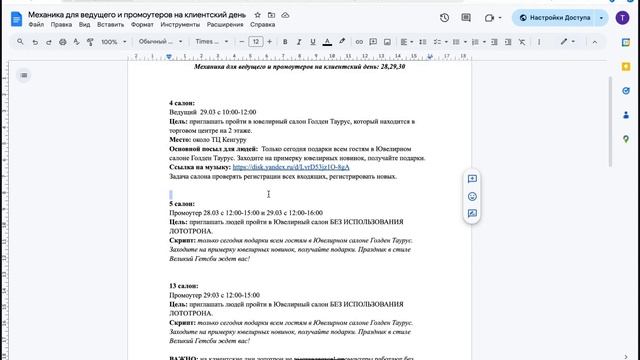This screenshot has width=640, height=360.
Task: Open more toolbar options (three dots)
Action: click(539, 42)
